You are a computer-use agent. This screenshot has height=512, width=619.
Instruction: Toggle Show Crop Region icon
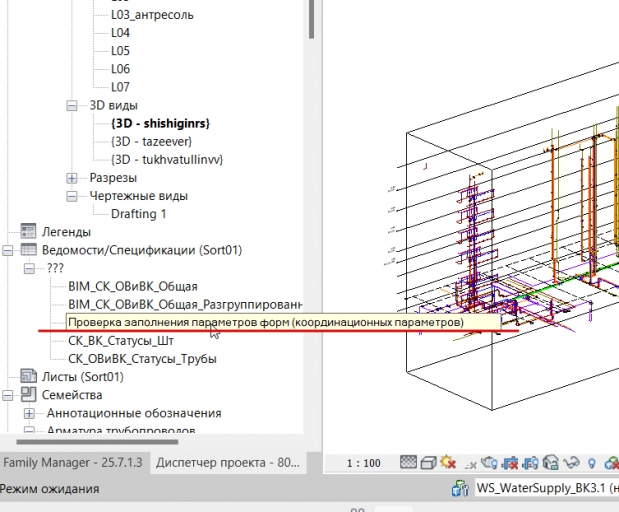530,463
